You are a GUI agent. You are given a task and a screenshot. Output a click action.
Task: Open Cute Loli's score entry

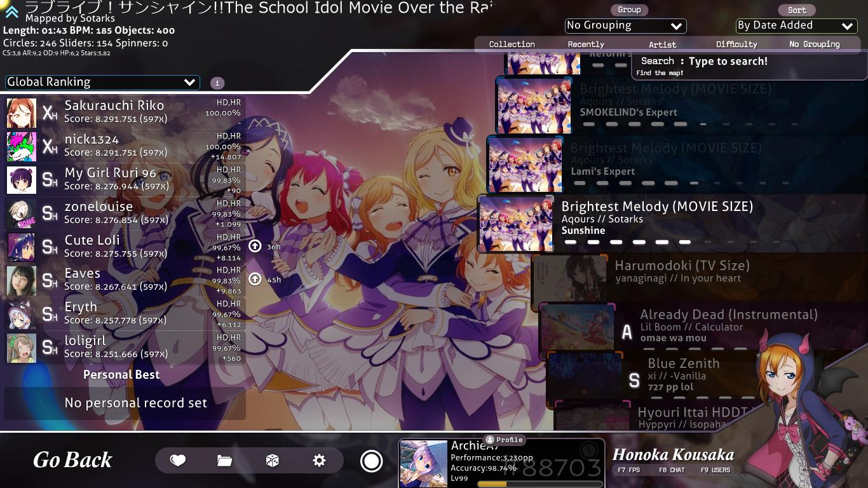(x=125, y=248)
